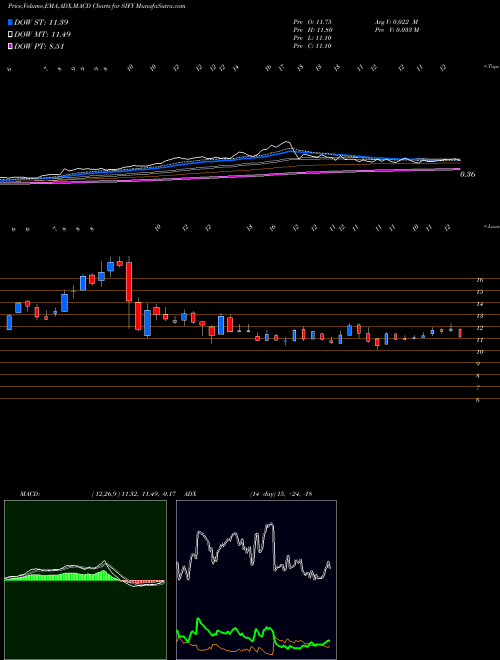This screenshot has width=500, height=660.
Task: Click the last red candlestick at the chart's right edge
Action: [460, 333]
